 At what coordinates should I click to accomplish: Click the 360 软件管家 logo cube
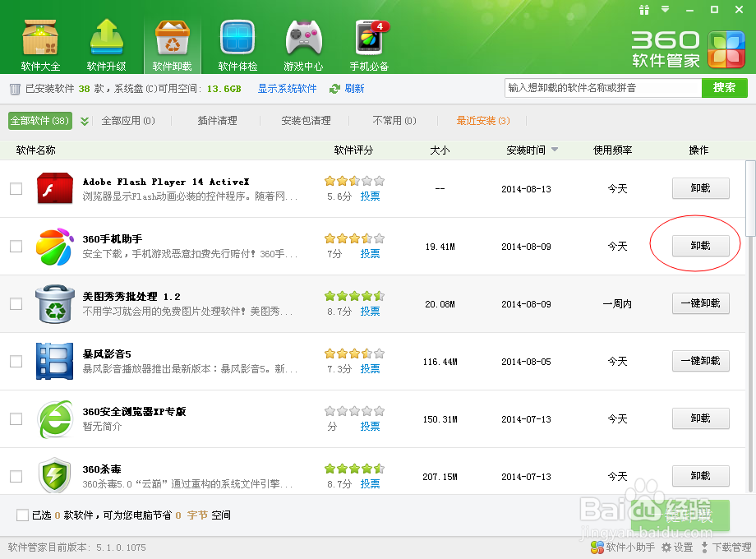tap(726, 49)
